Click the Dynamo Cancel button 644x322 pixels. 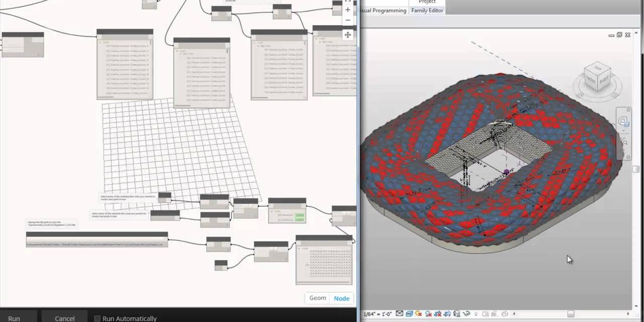pyautogui.click(x=64, y=317)
